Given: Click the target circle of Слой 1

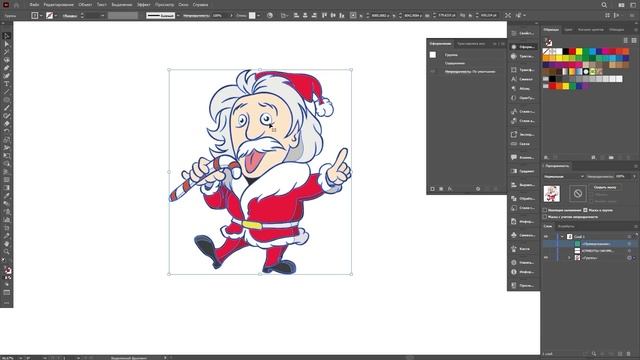Looking at the screenshot, I should click(x=629, y=236).
